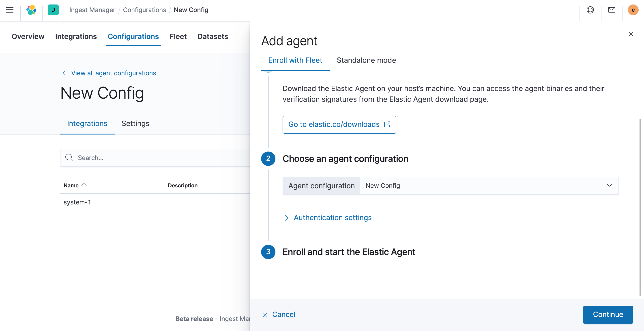Cancel the Add agent flow
The image size is (644, 334).
tap(279, 314)
